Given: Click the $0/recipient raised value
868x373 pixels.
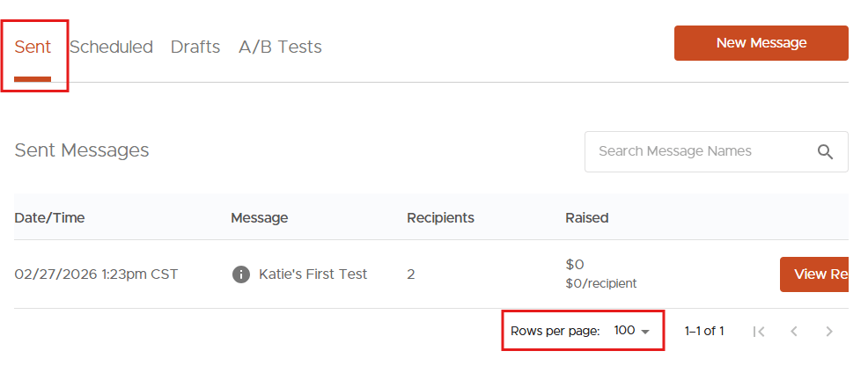Looking at the screenshot, I should [600, 284].
